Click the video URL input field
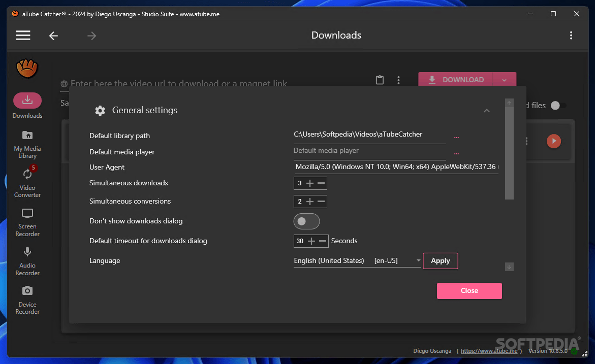 tap(216, 83)
